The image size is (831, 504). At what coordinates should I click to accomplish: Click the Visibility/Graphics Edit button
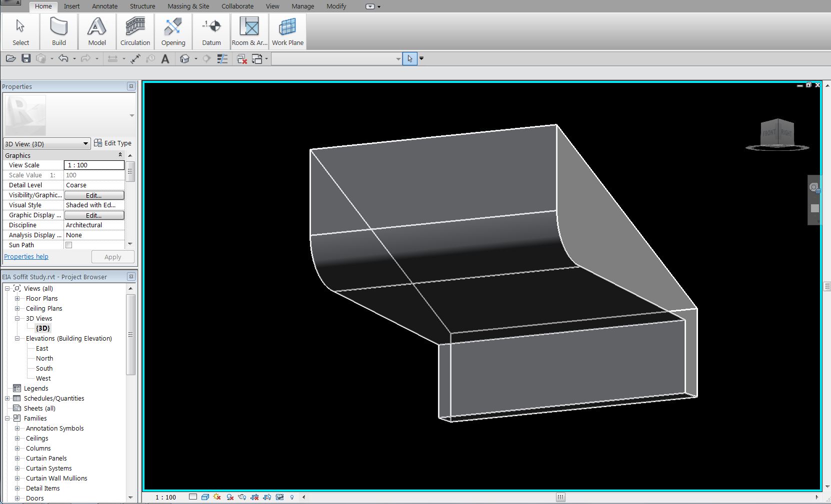pos(94,195)
